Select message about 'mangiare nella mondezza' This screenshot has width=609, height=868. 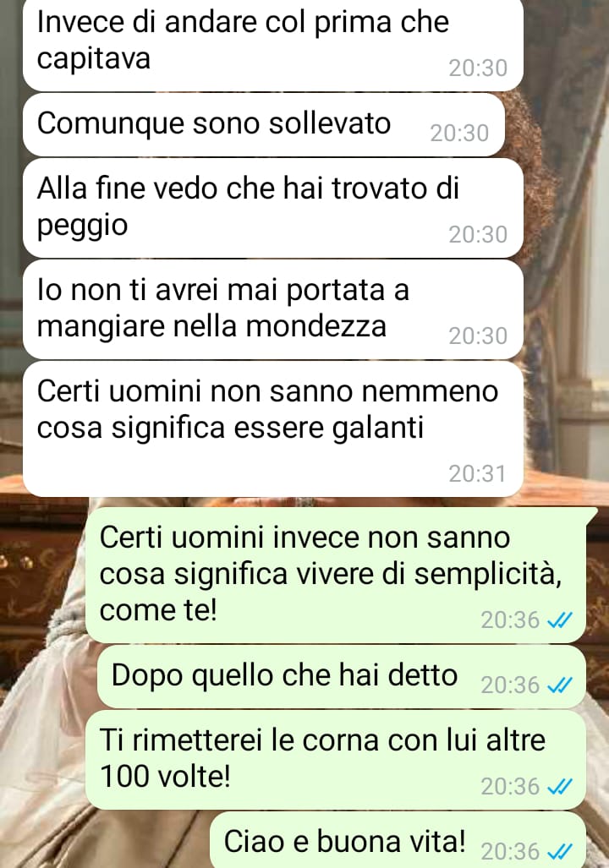(273, 309)
